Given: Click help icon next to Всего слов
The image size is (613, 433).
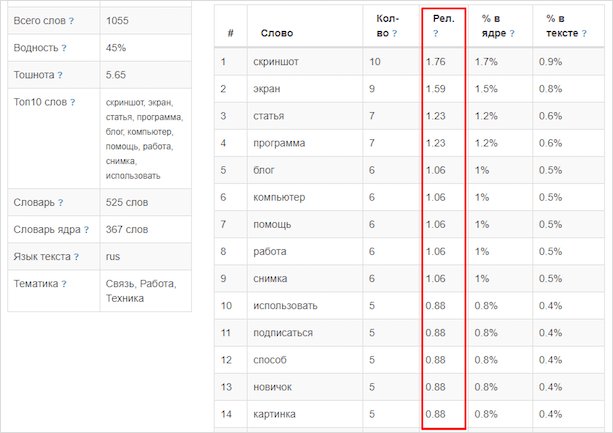Looking at the screenshot, I should [73, 20].
